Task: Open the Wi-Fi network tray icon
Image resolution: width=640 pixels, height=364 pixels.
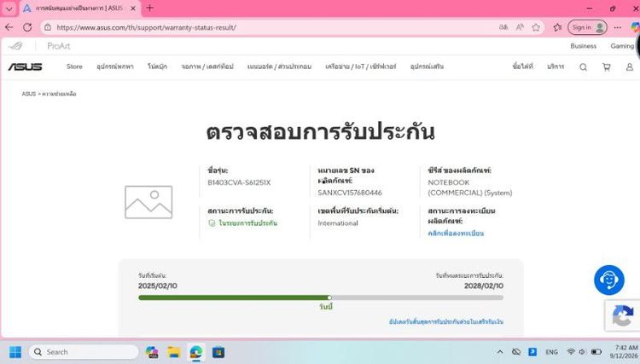Action: tap(571, 351)
